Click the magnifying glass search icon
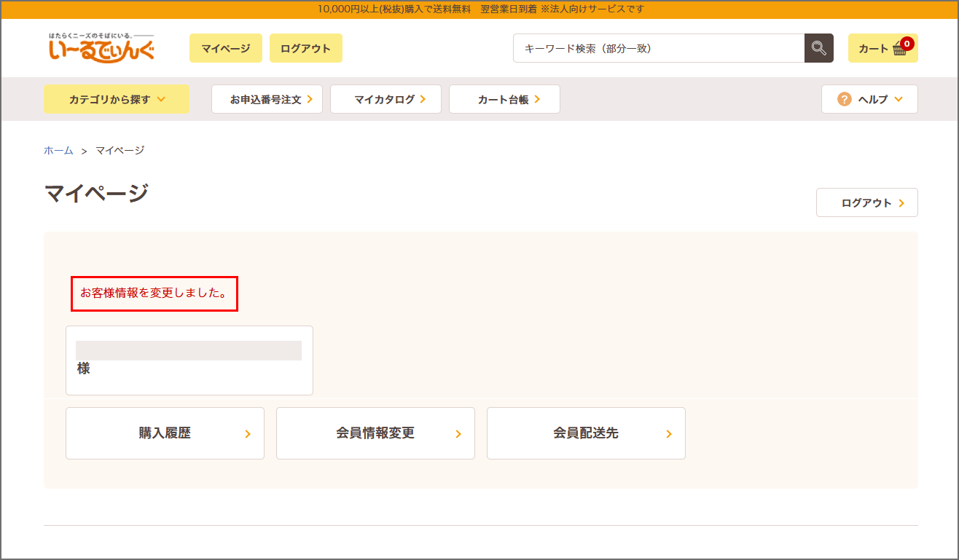The image size is (959, 560). tap(818, 48)
